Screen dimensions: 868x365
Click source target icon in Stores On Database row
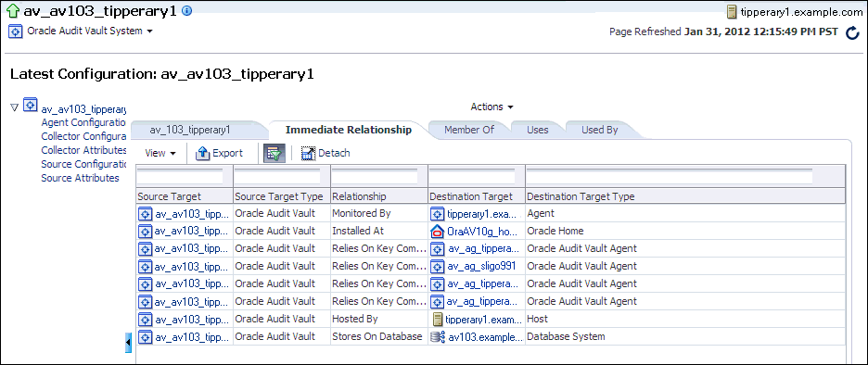145,337
